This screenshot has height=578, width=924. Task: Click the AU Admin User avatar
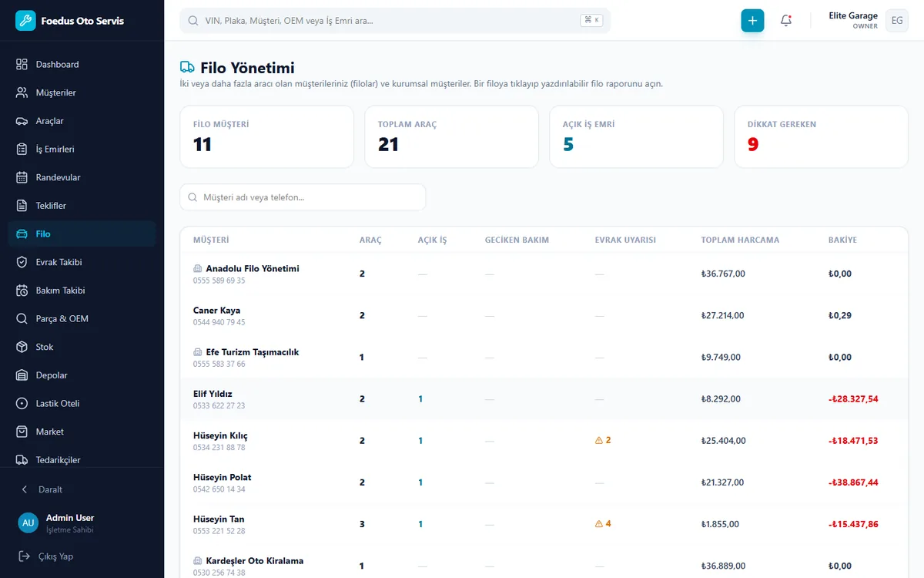tap(28, 523)
